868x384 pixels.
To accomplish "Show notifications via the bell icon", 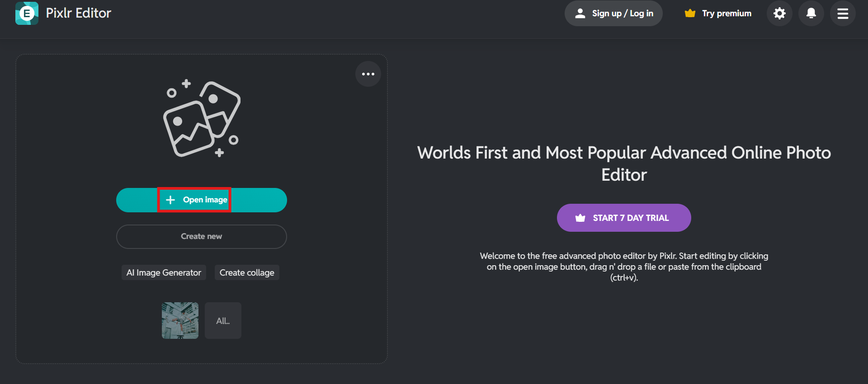I will pos(811,14).
